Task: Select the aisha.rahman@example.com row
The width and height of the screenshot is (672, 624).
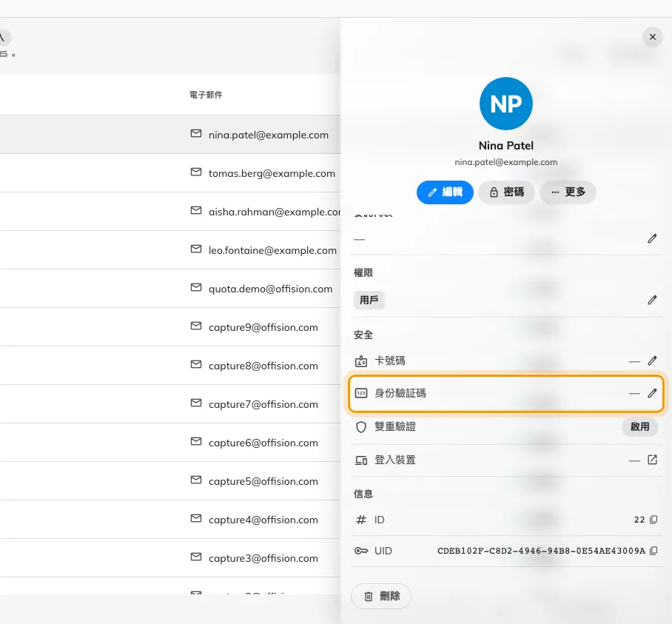Action: [x=170, y=212]
